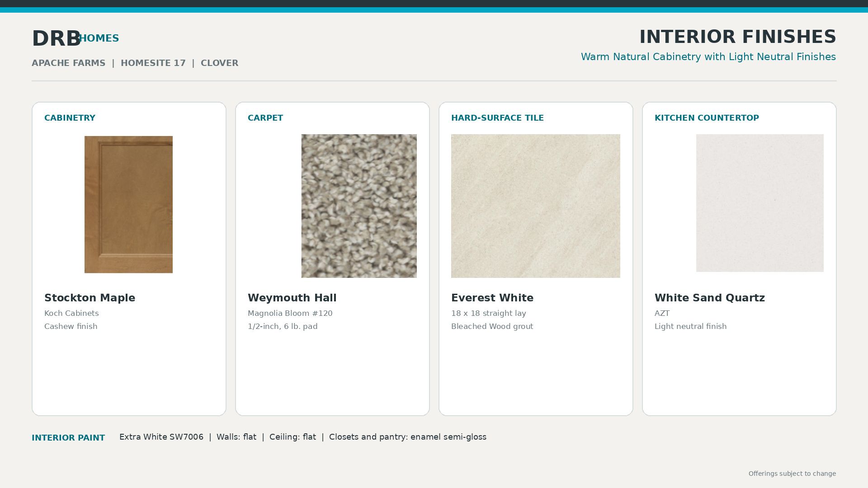
Task: Click the HARD-SURFACE TILE category label
Action: click(497, 118)
